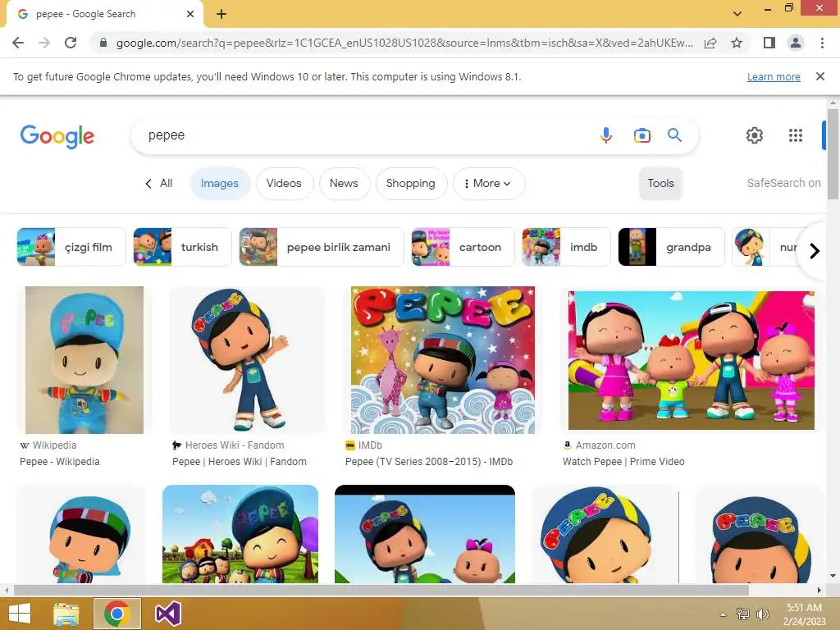Open Pepee farm scene thumbnail in second row

coord(240,534)
